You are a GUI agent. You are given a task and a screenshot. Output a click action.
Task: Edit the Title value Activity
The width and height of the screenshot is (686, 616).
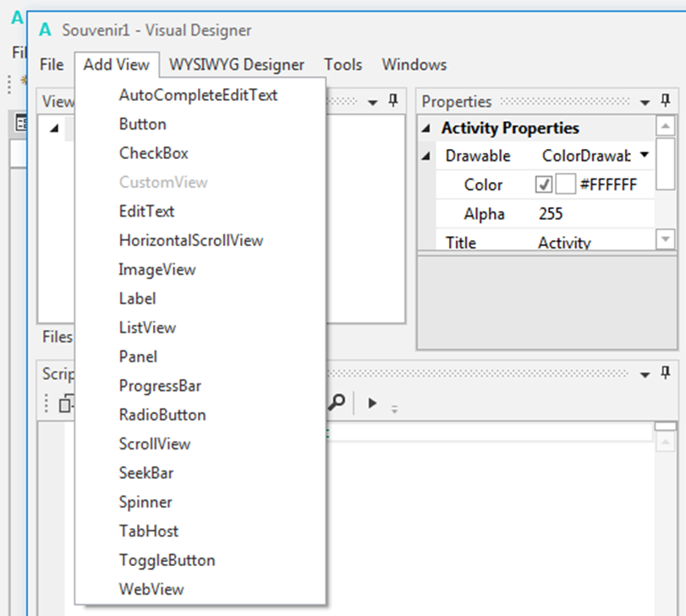(564, 242)
